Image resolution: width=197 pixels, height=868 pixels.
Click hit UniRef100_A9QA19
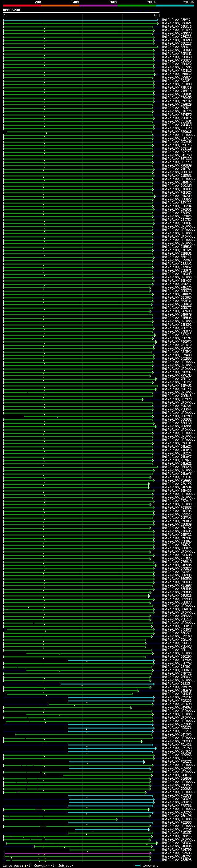177,131
